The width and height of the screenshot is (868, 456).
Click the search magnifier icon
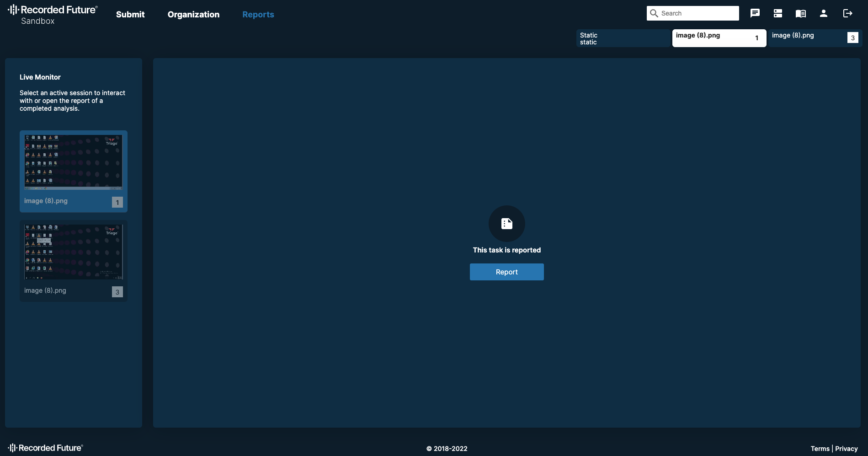point(654,13)
